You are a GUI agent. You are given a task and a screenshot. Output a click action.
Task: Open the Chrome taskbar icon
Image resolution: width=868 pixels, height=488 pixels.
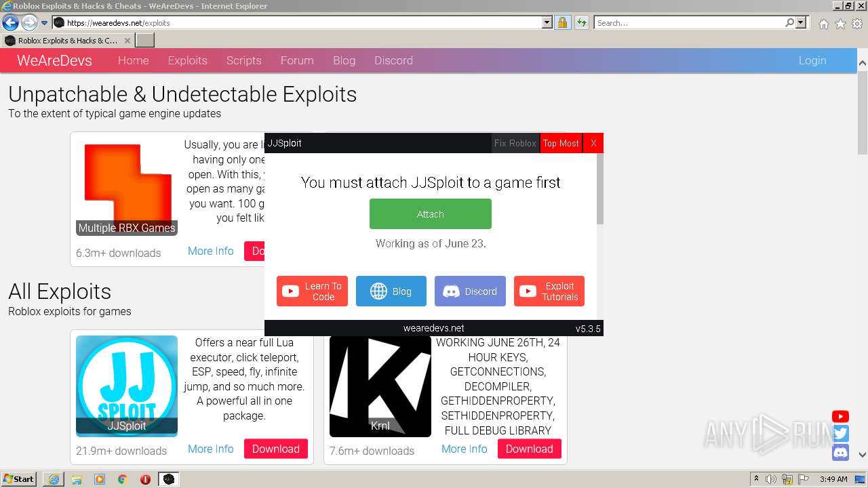123,479
